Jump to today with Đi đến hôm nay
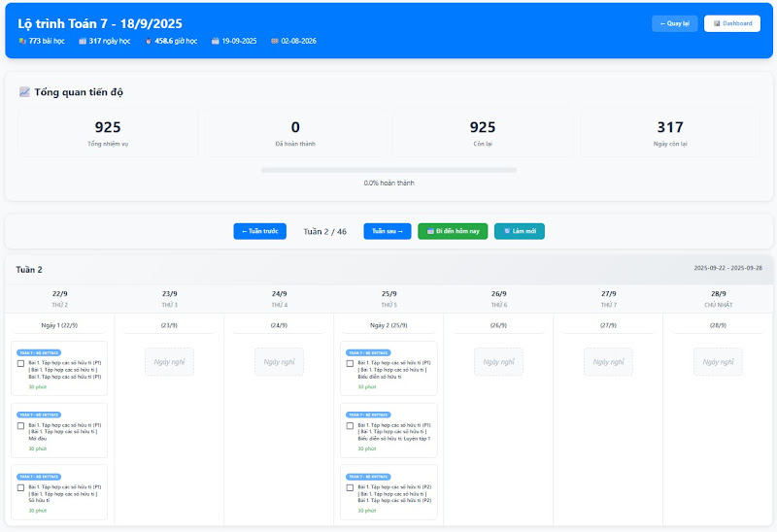 [452, 231]
